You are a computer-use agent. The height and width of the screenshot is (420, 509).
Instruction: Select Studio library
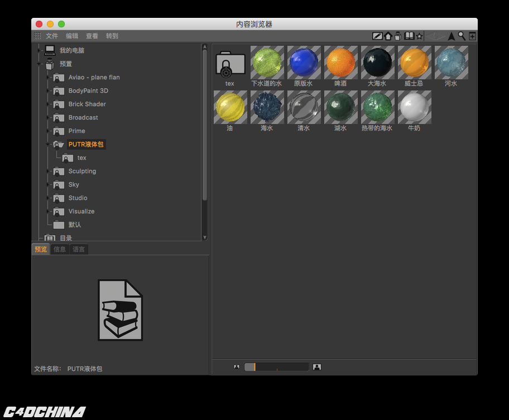78,198
